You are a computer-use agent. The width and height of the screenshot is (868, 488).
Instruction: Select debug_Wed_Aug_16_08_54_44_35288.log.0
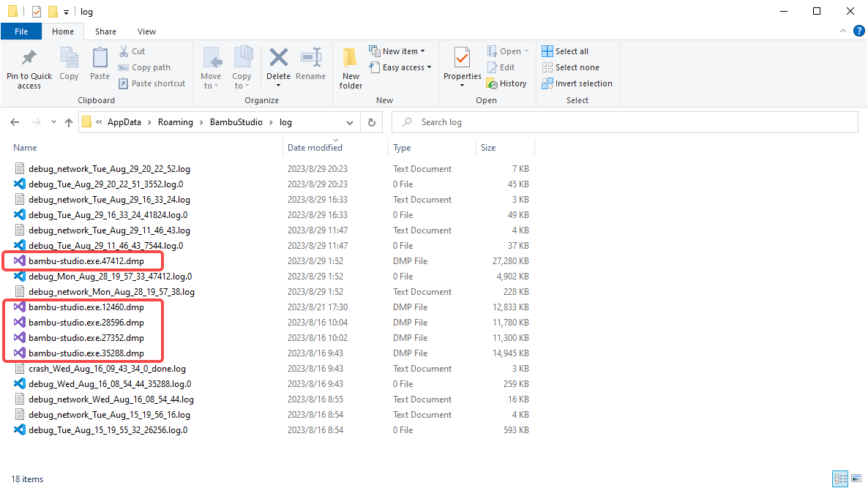pos(110,384)
